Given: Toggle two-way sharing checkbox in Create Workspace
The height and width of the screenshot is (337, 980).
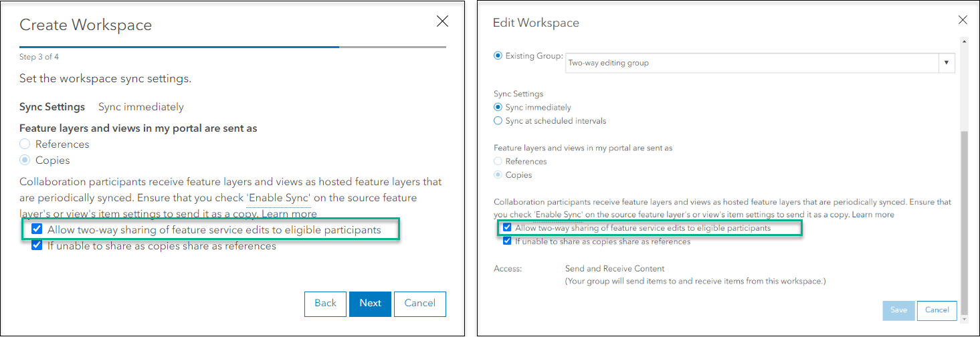Looking at the screenshot, I should 37,230.
